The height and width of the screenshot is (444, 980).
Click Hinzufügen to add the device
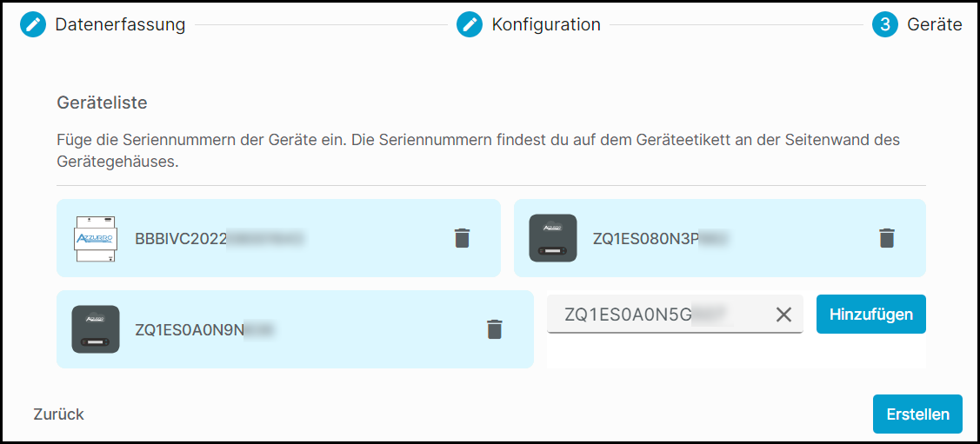(871, 315)
